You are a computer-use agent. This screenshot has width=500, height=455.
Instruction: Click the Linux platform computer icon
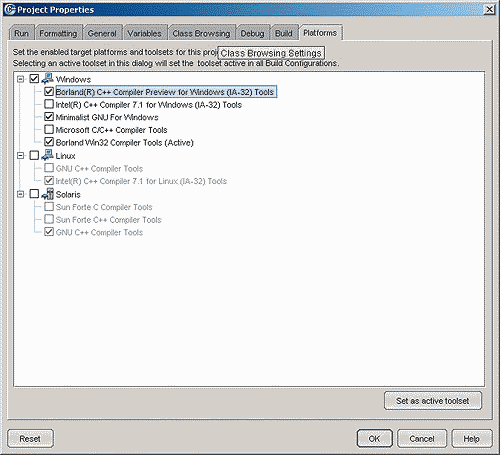47,155
